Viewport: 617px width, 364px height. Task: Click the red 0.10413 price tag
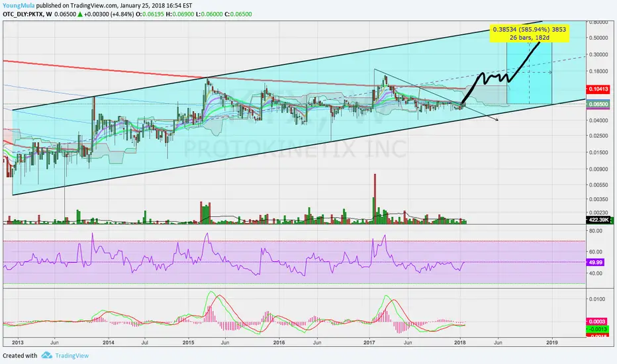pos(598,89)
